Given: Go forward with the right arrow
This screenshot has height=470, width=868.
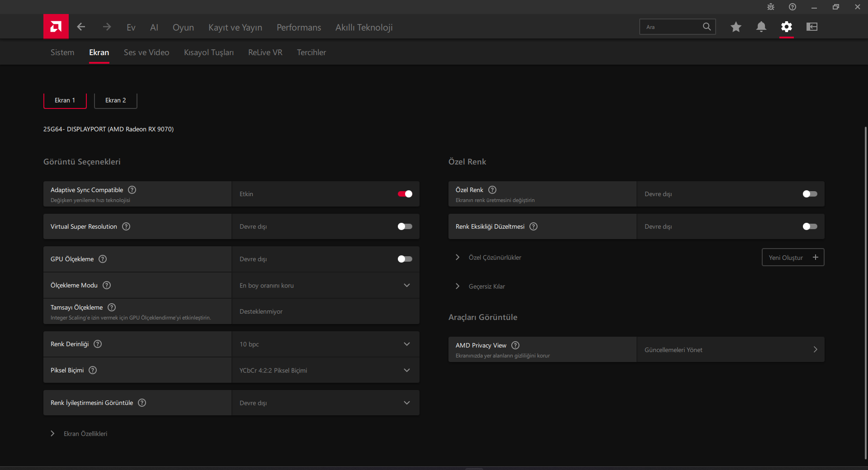Looking at the screenshot, I should (107, 27).
